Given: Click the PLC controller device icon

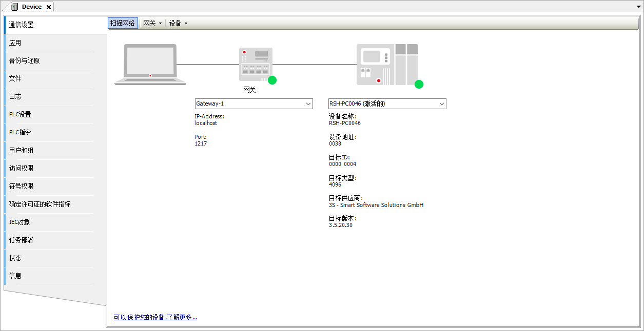Looking at the screenshot, I should pyautogui.click(x=387, y=64).
